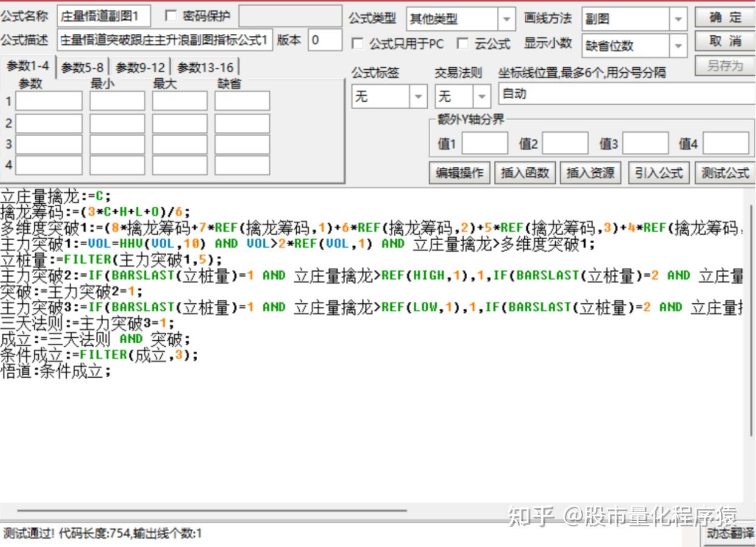Click the 确定 button
756x547 pixels.
[724, 18]
